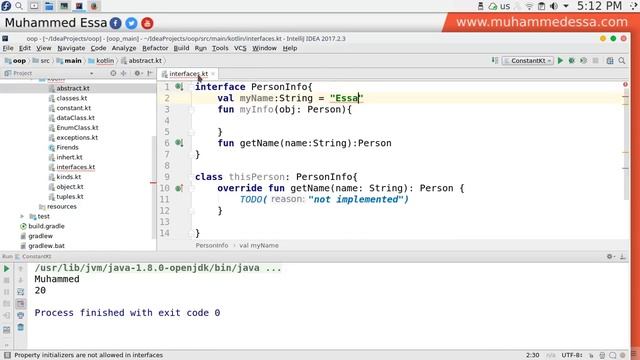Open the Fedora activities menu icon

(6, 6)
